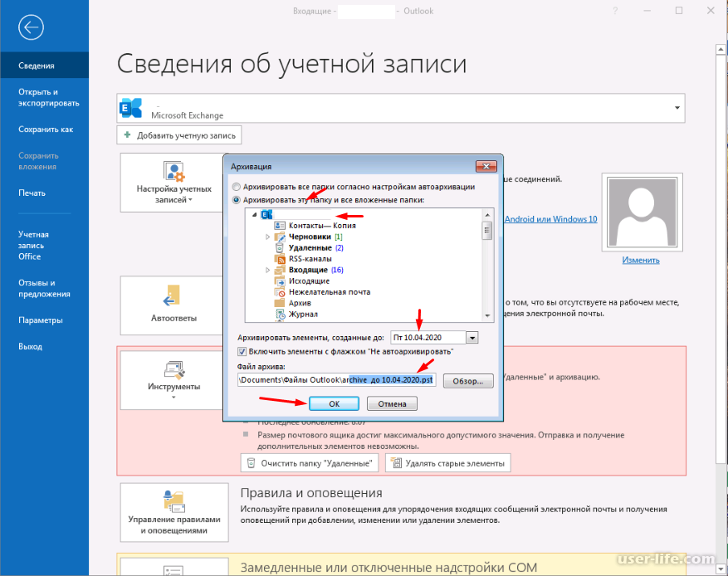This screenshot has width=728, height=576.
Task: Click main page scrollbar up arrow
Action: pyautogui.click(x=721, y=48)
